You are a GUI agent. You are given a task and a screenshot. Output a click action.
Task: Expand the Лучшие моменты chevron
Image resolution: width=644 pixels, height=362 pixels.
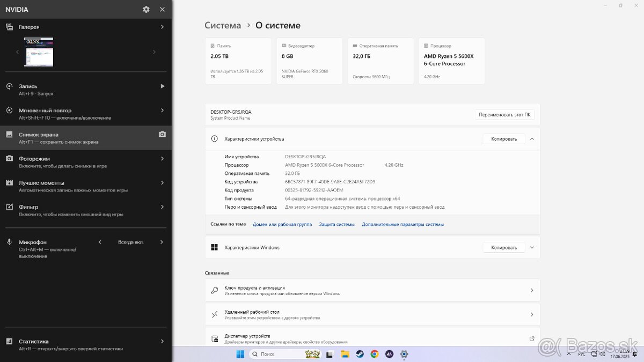click(x=162, y=183)
